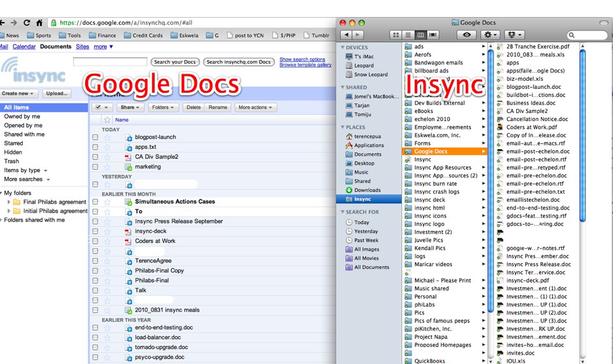Click the Upload button

coord(56,93)
